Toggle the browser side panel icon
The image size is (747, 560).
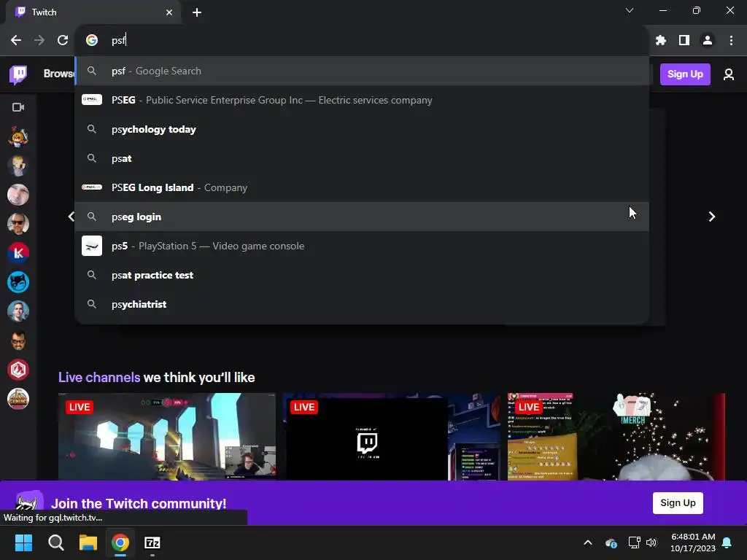pyautogui.click(x=684, y=41)
